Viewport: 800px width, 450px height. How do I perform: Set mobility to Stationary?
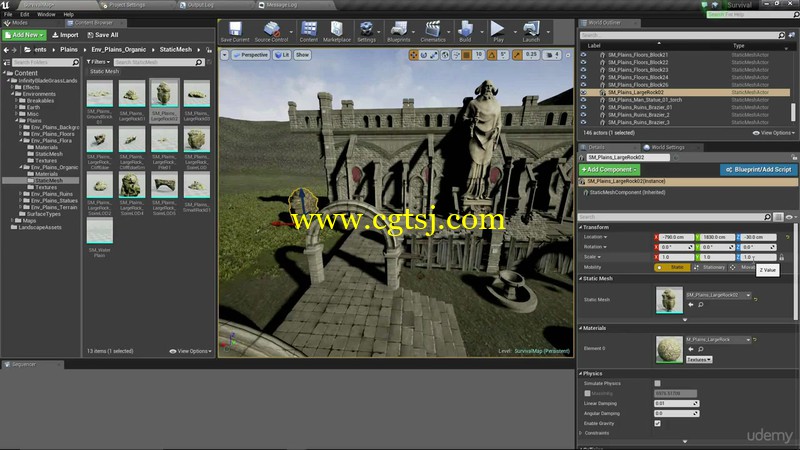(x=709, y=267)
